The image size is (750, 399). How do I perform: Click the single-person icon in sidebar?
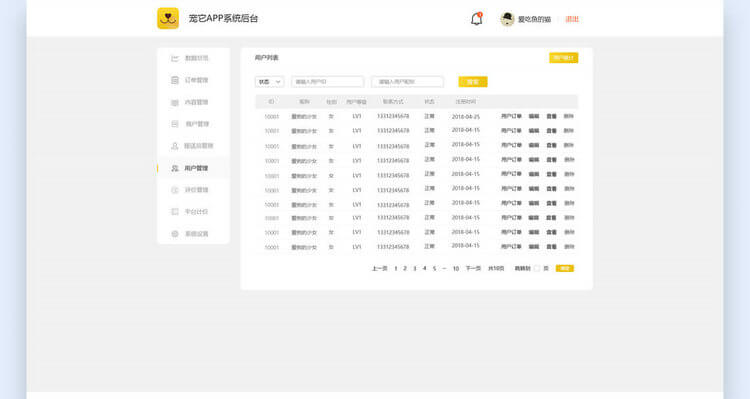[175, 146]
